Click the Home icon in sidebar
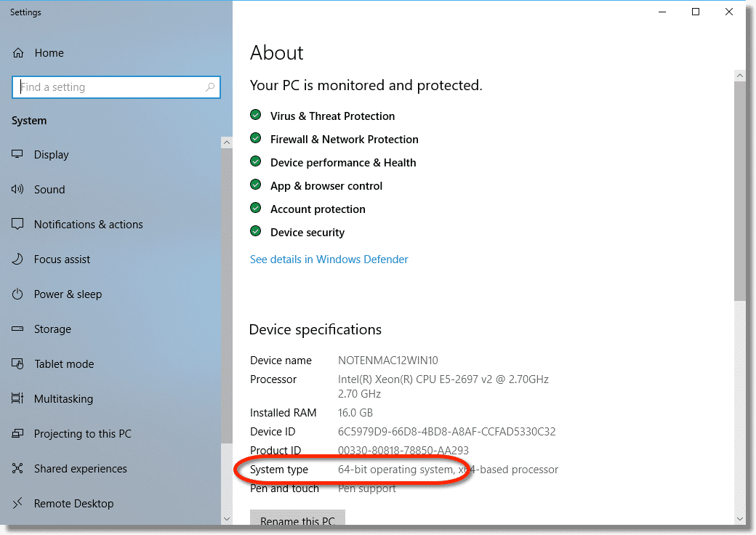Screen dimensions: 756x535 coord(19,53)
